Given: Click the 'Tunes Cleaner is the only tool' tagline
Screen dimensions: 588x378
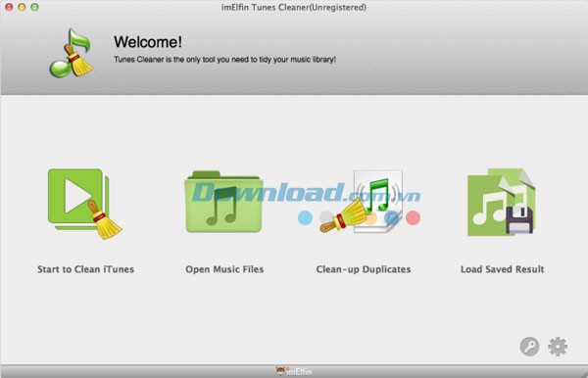Looking at the screenshot, I should (x=224, y=59).
